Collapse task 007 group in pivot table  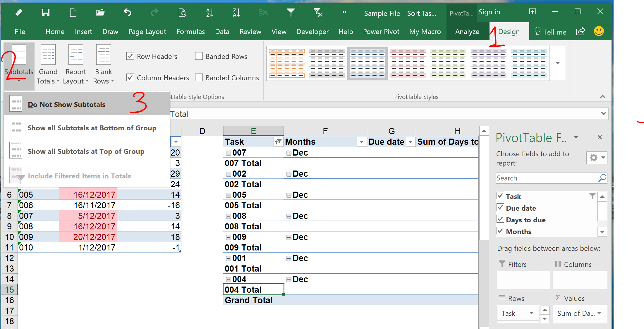229,153
